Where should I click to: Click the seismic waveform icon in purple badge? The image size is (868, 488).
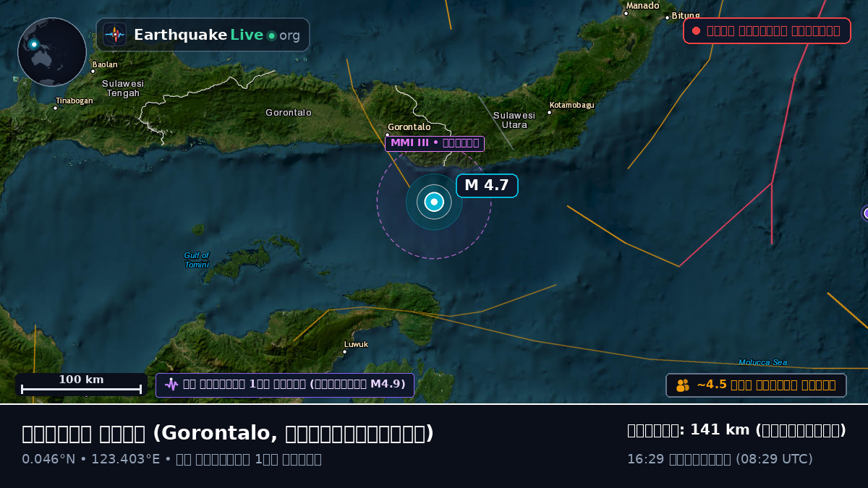click(171, 385)
